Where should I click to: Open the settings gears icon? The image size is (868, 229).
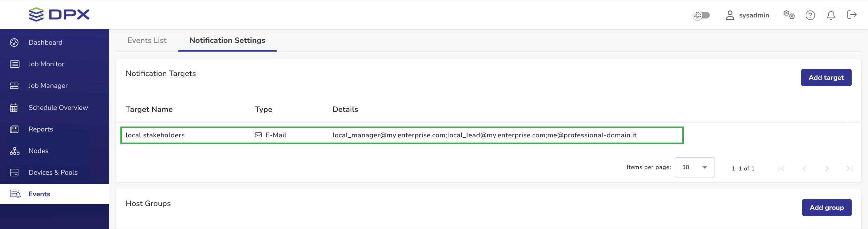[789, 15]
